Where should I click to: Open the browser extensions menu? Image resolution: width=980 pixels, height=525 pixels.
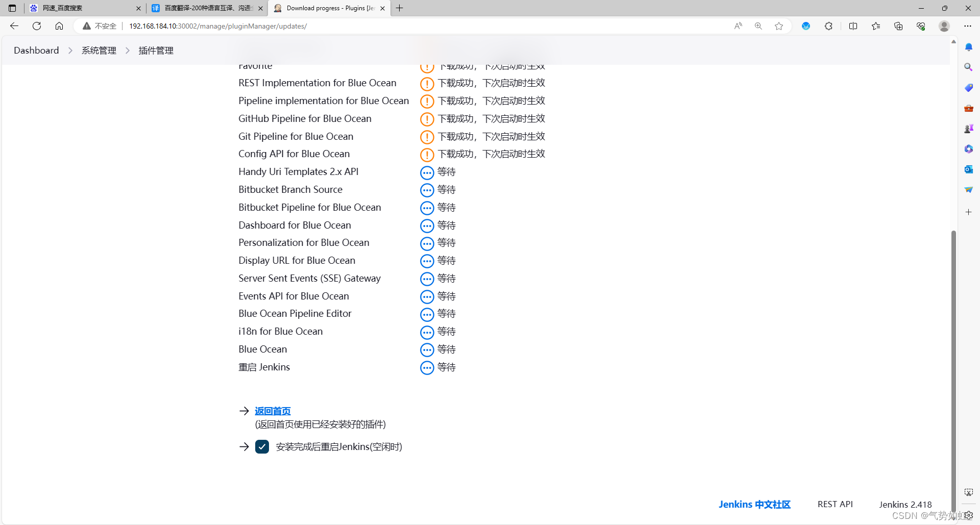tap(828, 26)
